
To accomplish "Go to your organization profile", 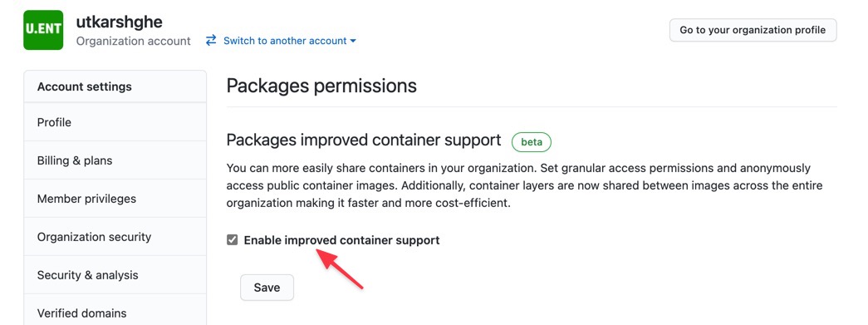I will [x=753, y=30].
